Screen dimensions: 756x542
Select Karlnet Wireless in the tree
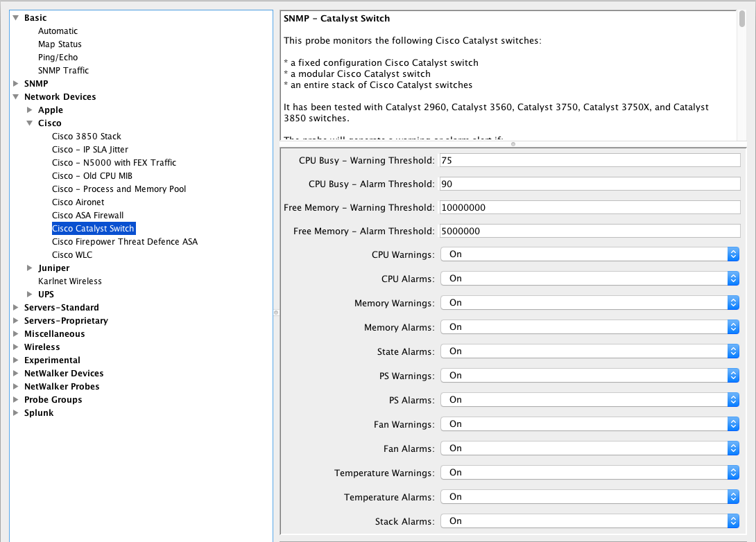pyautogui.click(x=70, y=281)
